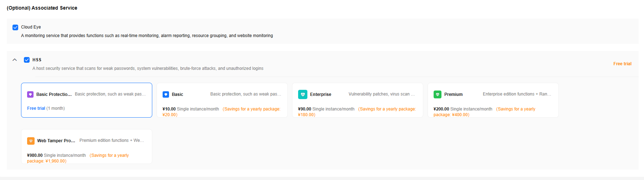Click the ¥200.00 Premium monthly price

pos(463,109)
